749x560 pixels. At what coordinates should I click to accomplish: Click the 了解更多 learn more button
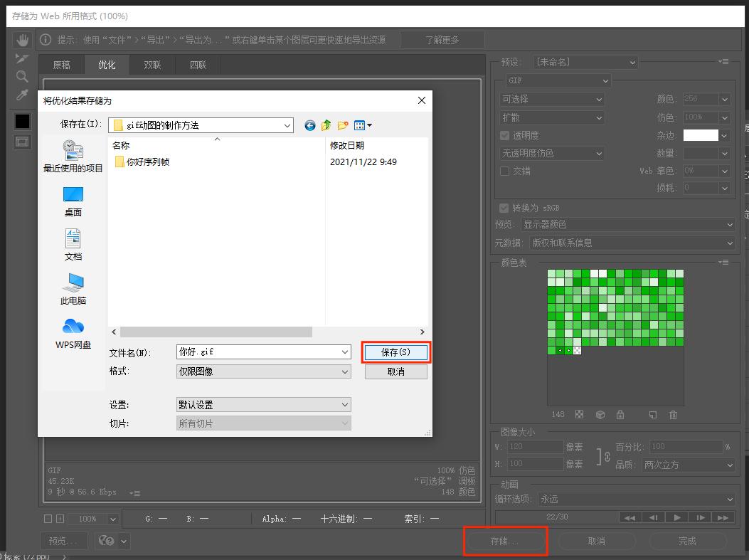click(442, 40)
